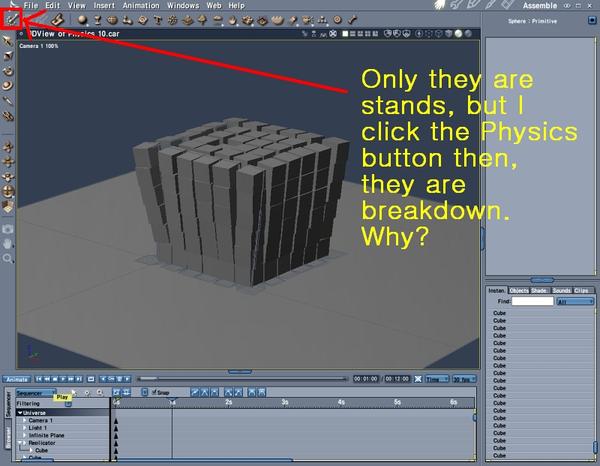Select the goblet-shaped spline object icon
The width and height of the screenshot is (600, 466).
click(98, 20)
